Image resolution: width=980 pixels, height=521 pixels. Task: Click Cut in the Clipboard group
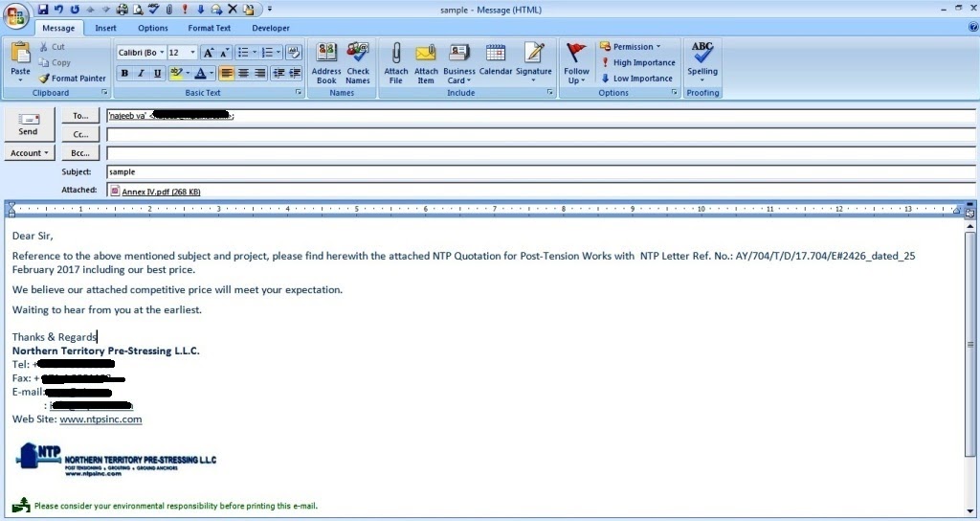[52, 46]
